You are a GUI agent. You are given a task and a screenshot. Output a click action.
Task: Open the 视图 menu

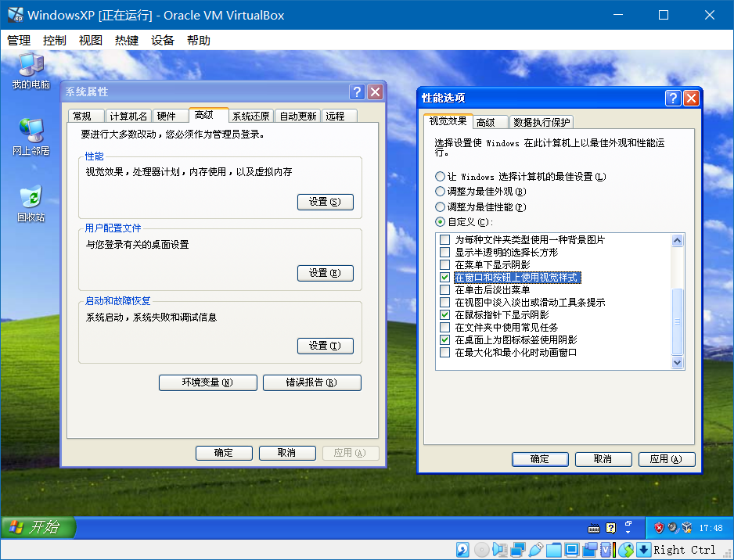90,41
